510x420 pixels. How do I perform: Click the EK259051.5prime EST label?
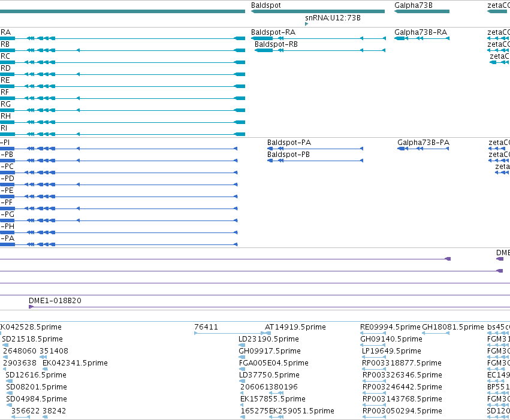pos(301,411)
